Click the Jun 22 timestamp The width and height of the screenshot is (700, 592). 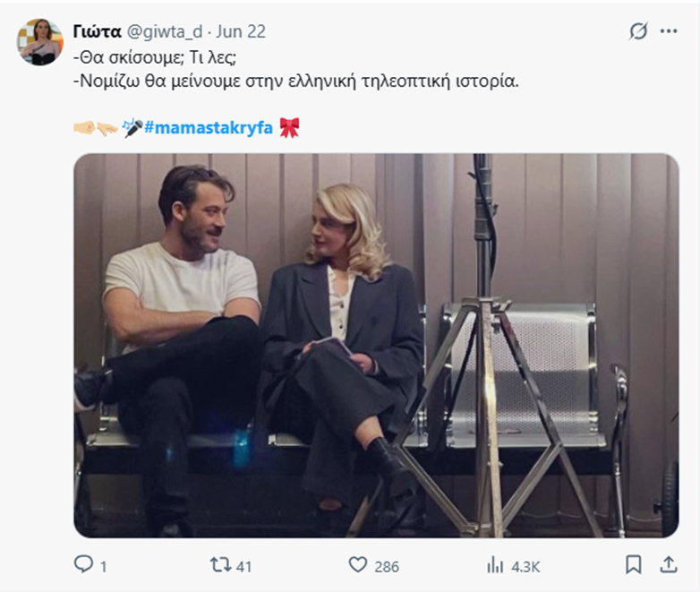(240, 31)
